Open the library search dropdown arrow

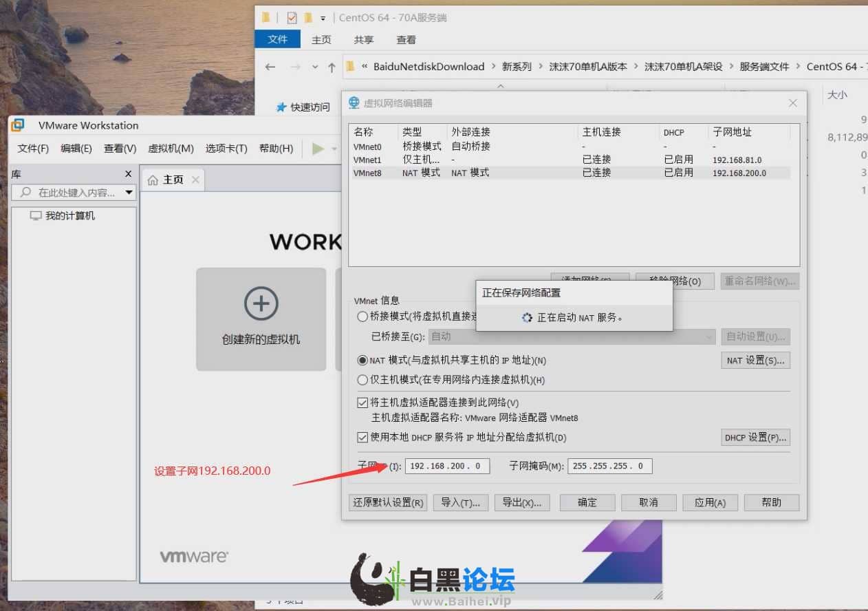point(129,193)
